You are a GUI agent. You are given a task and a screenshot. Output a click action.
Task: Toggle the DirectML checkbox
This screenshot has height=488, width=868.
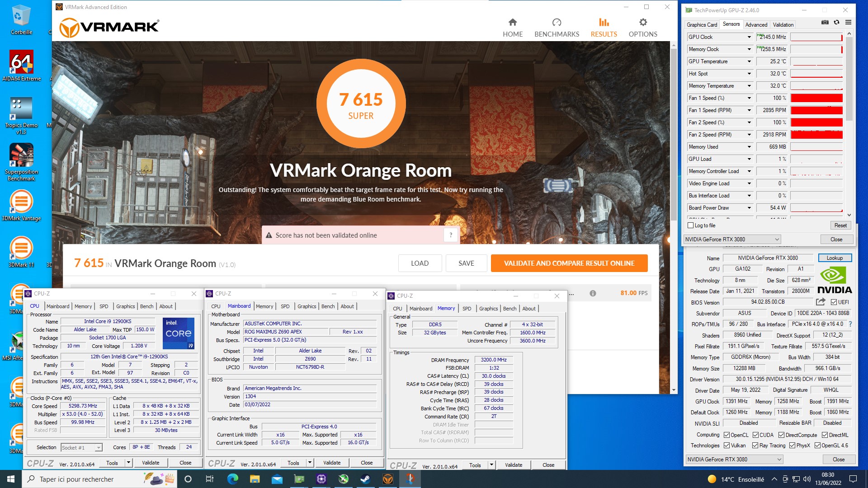(x=825, y=435)
